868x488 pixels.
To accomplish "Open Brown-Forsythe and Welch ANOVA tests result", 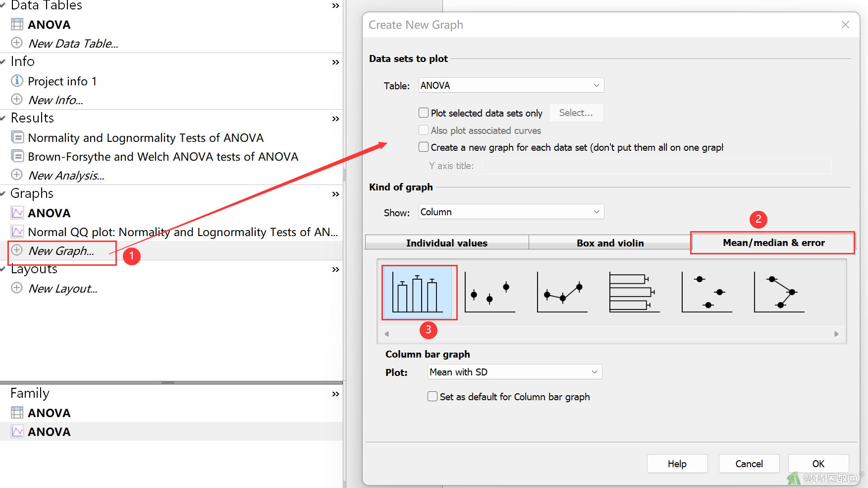I will pos(163,156).
